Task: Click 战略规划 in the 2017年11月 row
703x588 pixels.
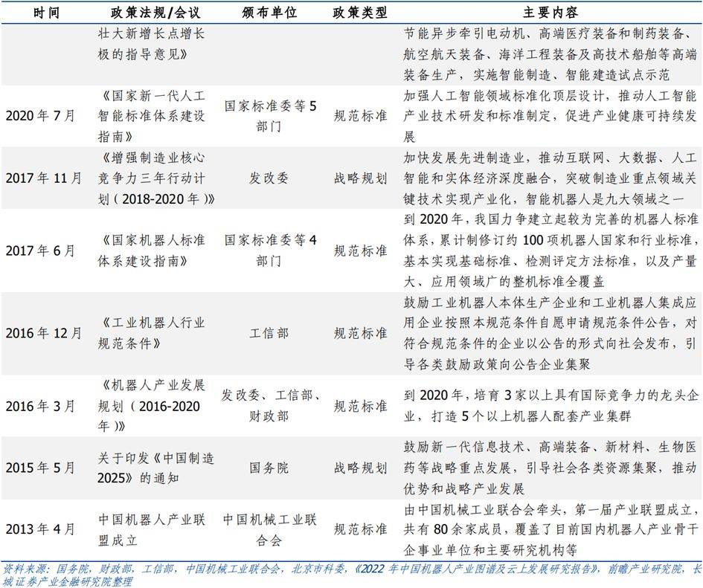Action: point(360,178)
